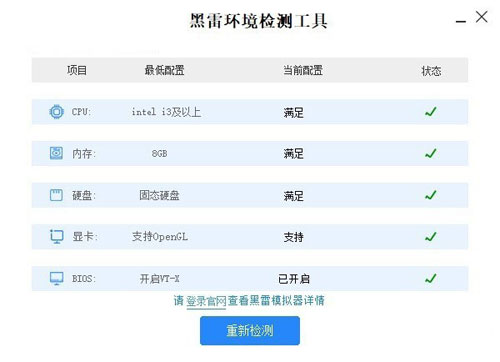The width and height of the screenshot is (500, 362).
Task: Click the memory (内存) icon
Action: click(56, 153)
